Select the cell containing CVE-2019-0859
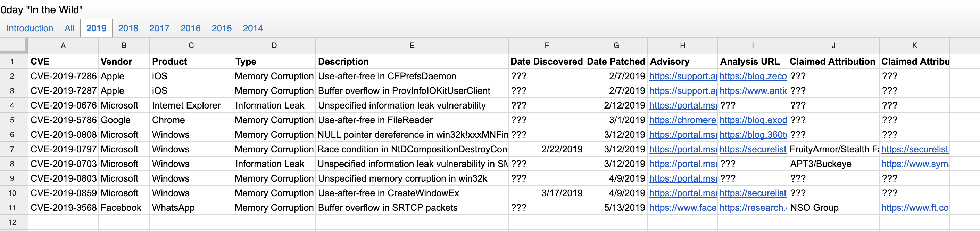 coord(63,193)
